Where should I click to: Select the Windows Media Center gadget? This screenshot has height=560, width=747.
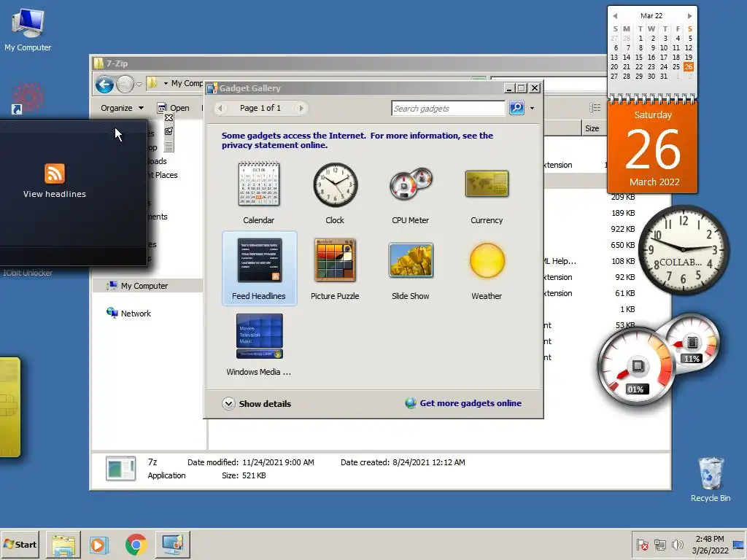coord(259,344)
